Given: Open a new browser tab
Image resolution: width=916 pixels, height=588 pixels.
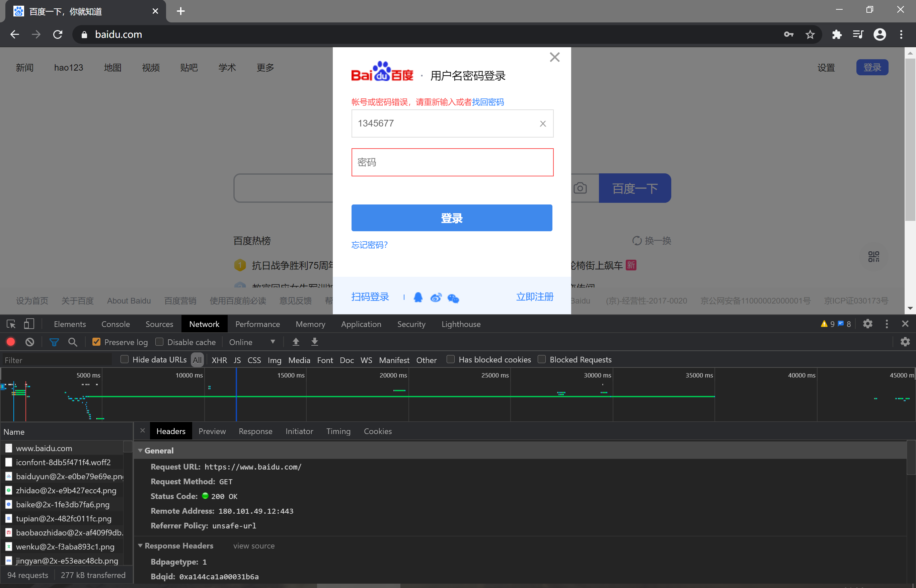Looking at the screenshot, I should (181, 11).
